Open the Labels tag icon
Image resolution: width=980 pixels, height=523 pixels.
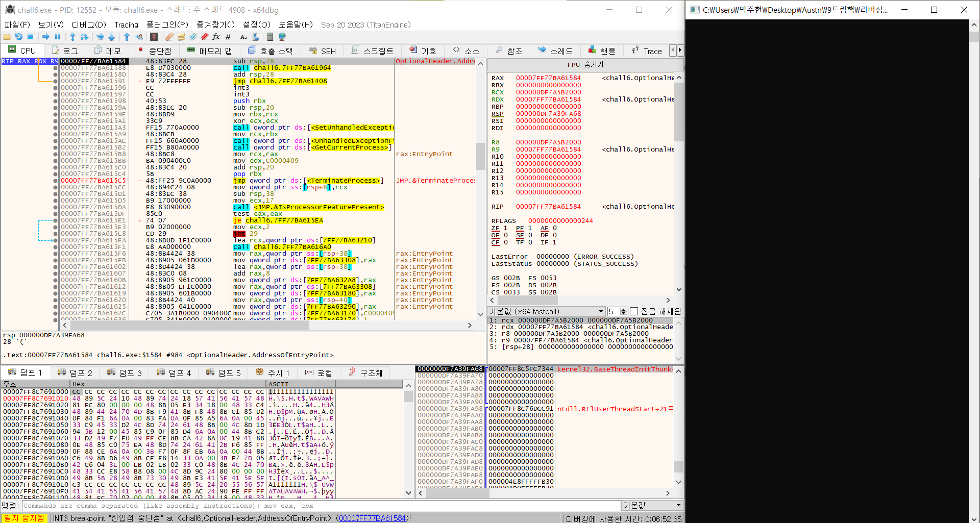tap(193, 37)
